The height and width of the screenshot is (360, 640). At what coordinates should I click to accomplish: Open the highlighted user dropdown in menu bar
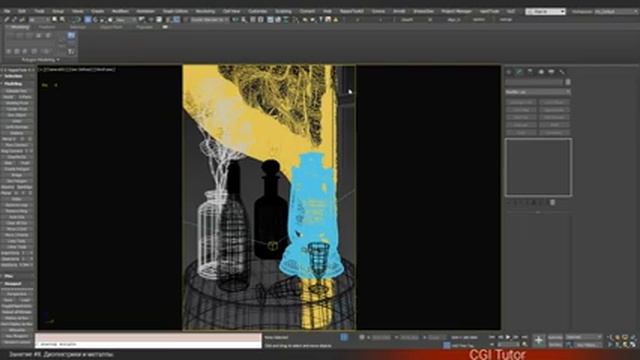click(x=545, y=11)
